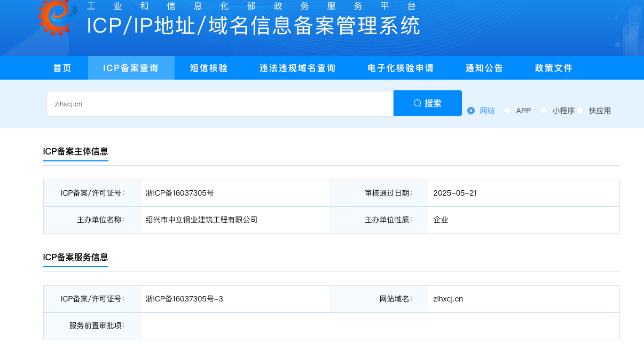Click the 工业和信息化部政务服务平台 header text
Image resolution: width=644 pixels, height=349 pixels.
coord(251,6)
